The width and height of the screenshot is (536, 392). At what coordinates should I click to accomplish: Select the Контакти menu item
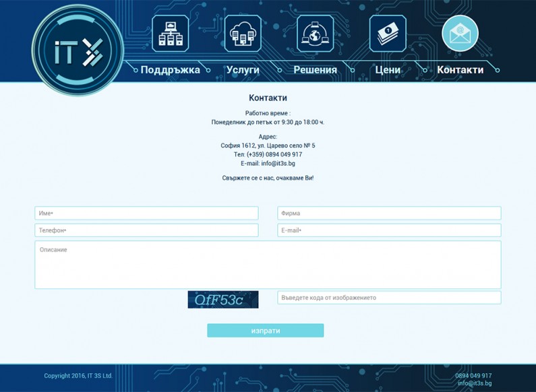(460, 70)
